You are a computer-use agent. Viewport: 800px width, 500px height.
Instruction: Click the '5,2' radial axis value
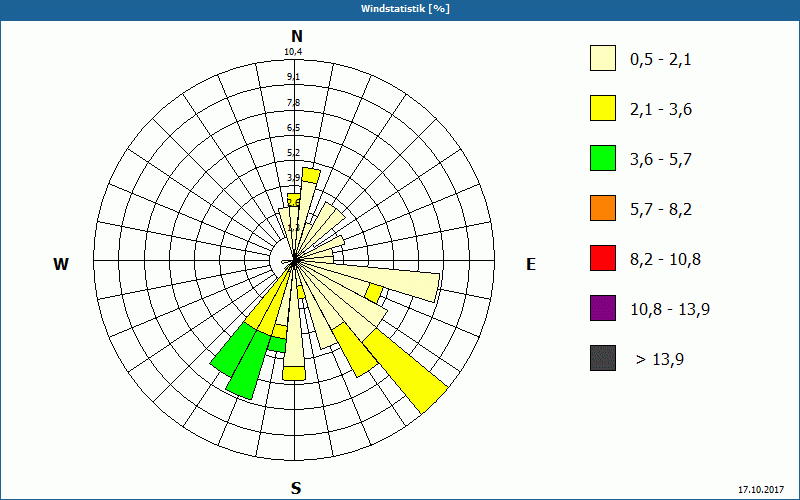pyautogui.click(x=293, y=153)
